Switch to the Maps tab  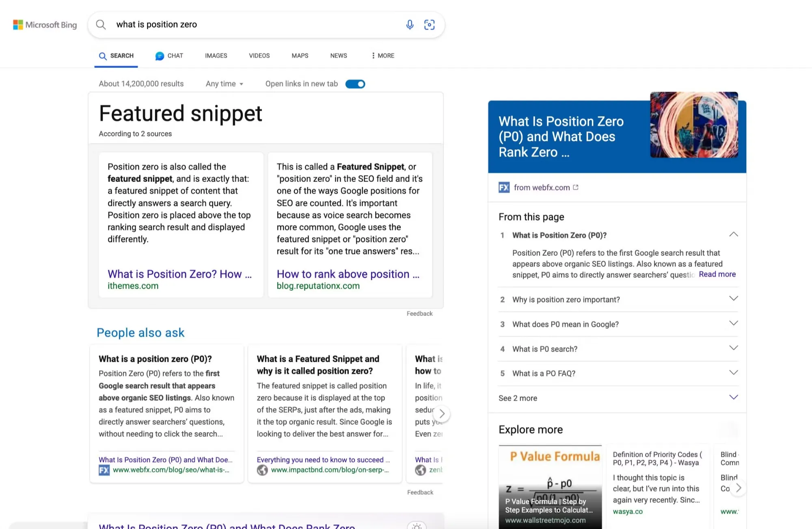pyautogui.click(x=300, y=56)
